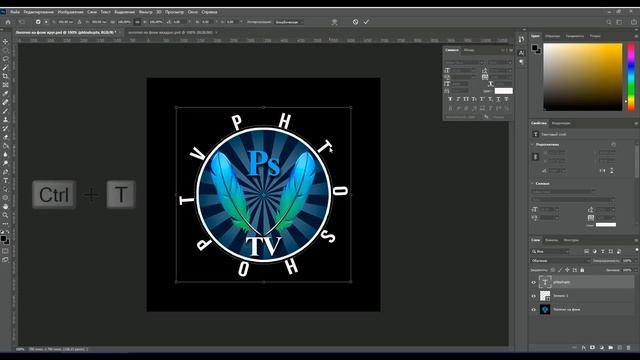Open the Окно menu
Screen dimensions: 640x360
point(193,12)
